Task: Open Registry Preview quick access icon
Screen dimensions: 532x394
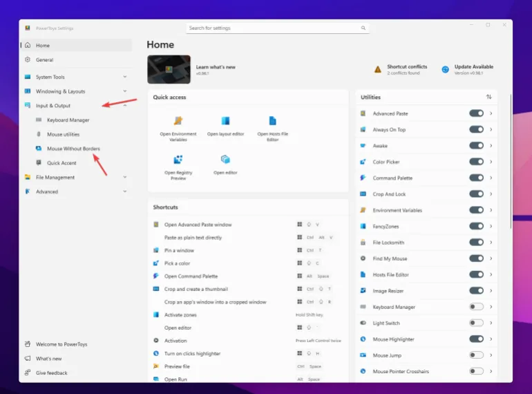Action: click(178, 160)
